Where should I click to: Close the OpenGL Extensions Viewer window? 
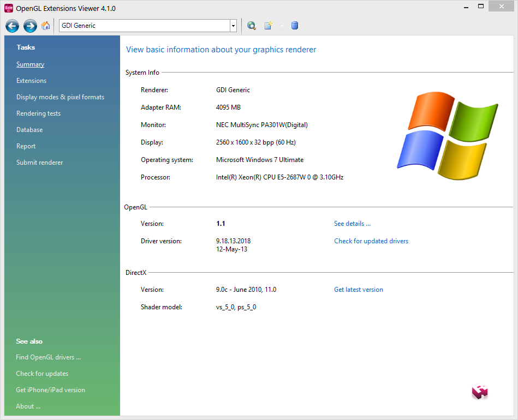(x=502, y=7)
